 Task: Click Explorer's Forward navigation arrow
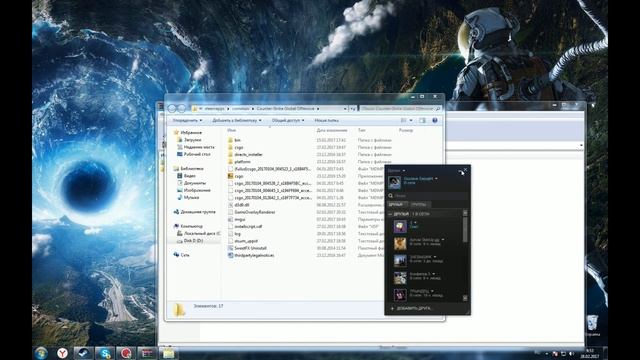[182, 109]
